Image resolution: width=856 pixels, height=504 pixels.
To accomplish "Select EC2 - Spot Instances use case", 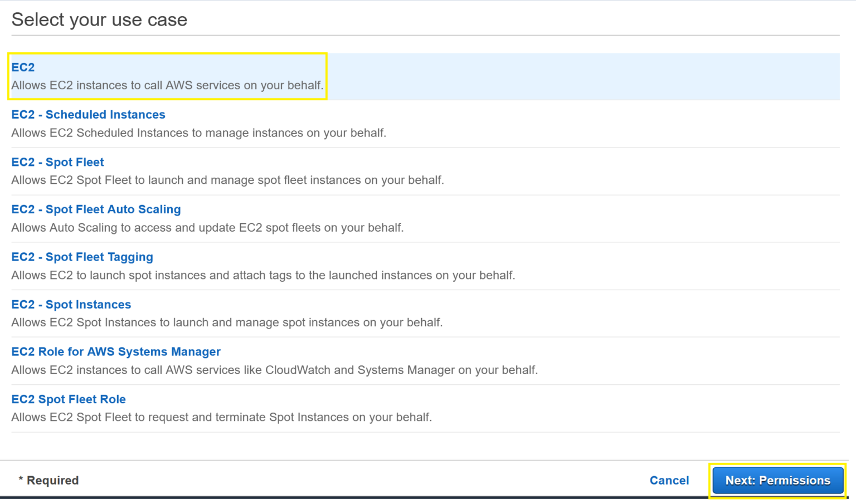I will click(x=71, y=305).
